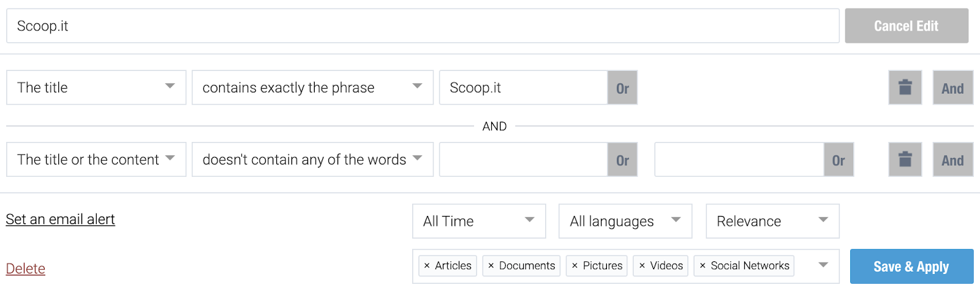
Task: Click Save & Apply
Action: pos(911,266)
